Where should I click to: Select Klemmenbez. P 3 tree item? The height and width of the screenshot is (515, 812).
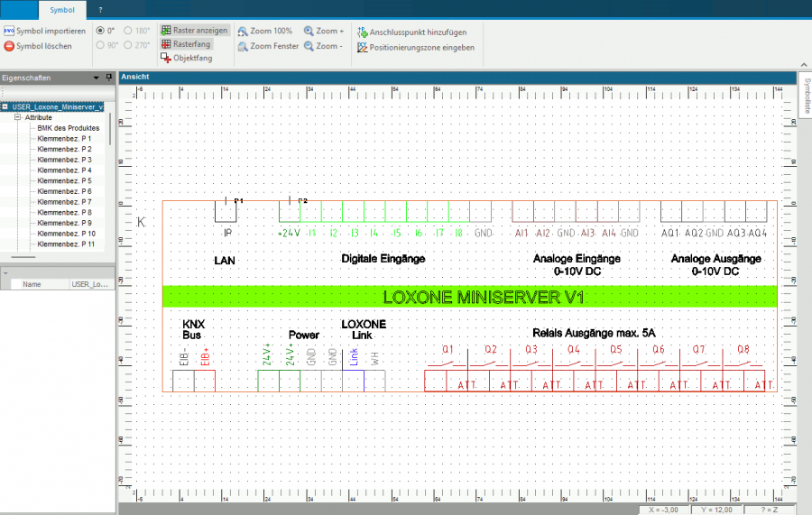[64, 160]
